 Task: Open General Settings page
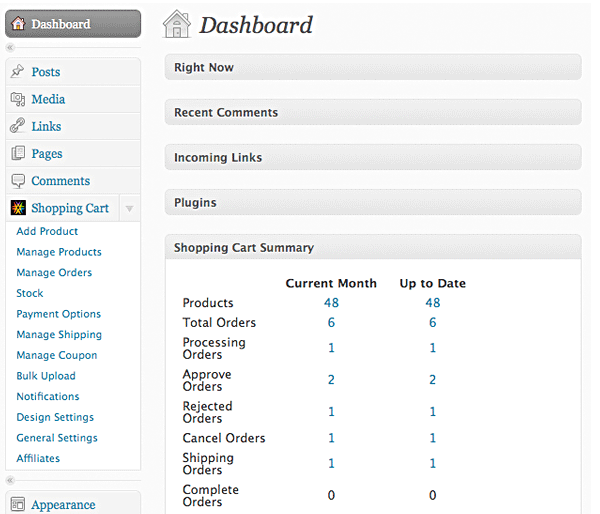[x=57, y=438]
